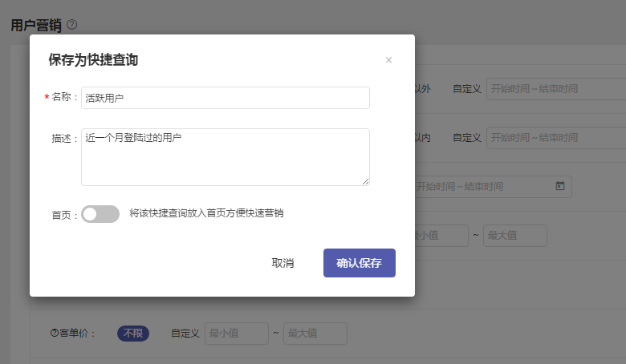
Task: Click the 最大值 field above 客单价 row
Action: (x=514, y=236)
